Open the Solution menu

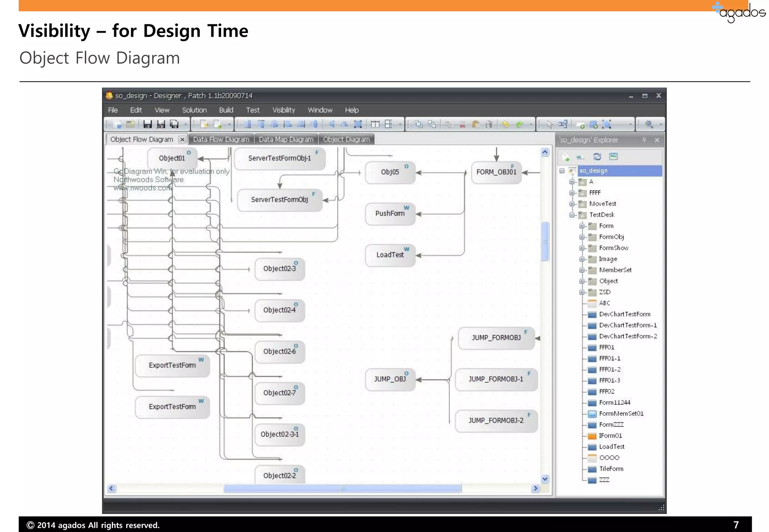point(194,110)
